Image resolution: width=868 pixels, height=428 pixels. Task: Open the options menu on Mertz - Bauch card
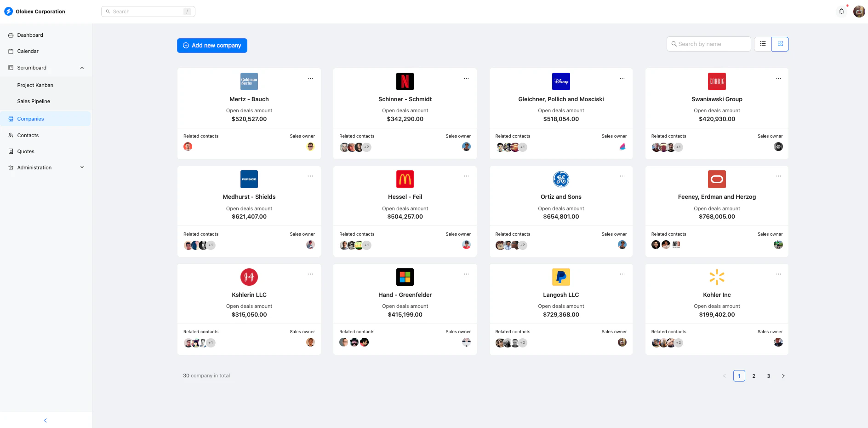(311, 78)
